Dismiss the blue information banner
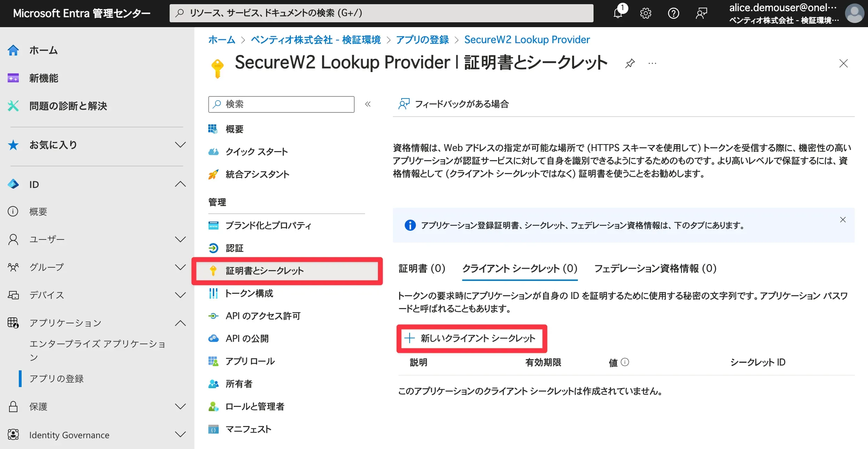Screen dimensions: 868x449 (x=843, y=220)
